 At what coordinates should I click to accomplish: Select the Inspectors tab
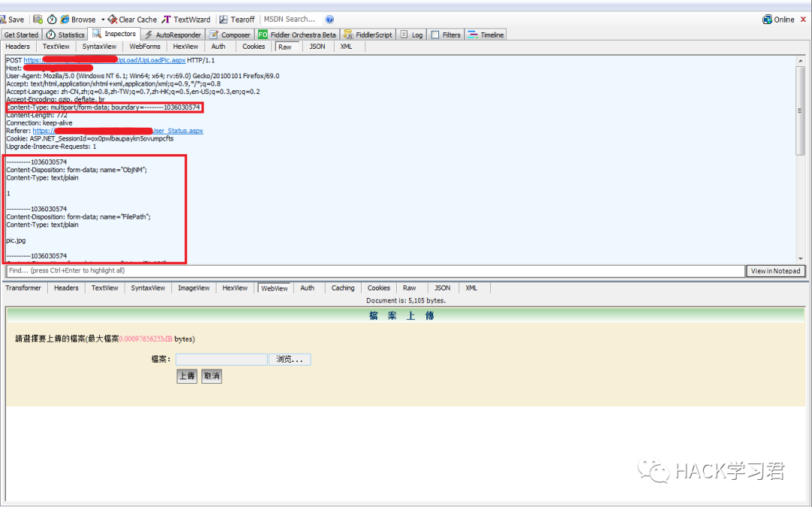[x=114, y=34]
